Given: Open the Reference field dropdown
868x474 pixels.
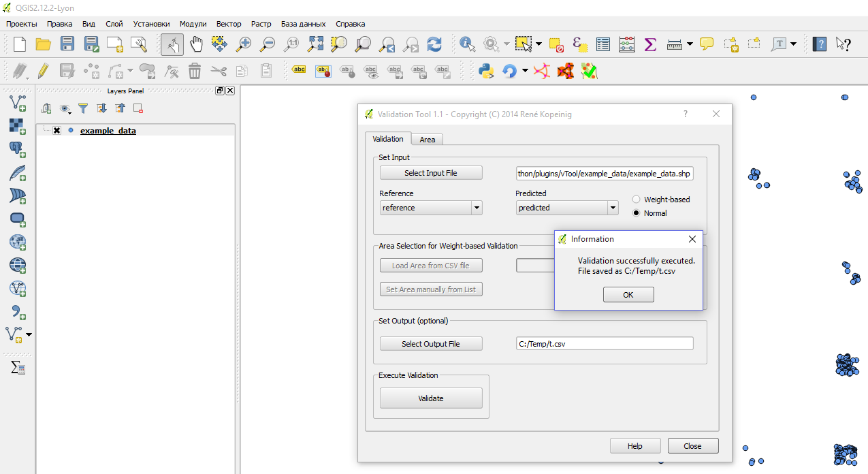Looking at the screenshot, I should (477, 207).
